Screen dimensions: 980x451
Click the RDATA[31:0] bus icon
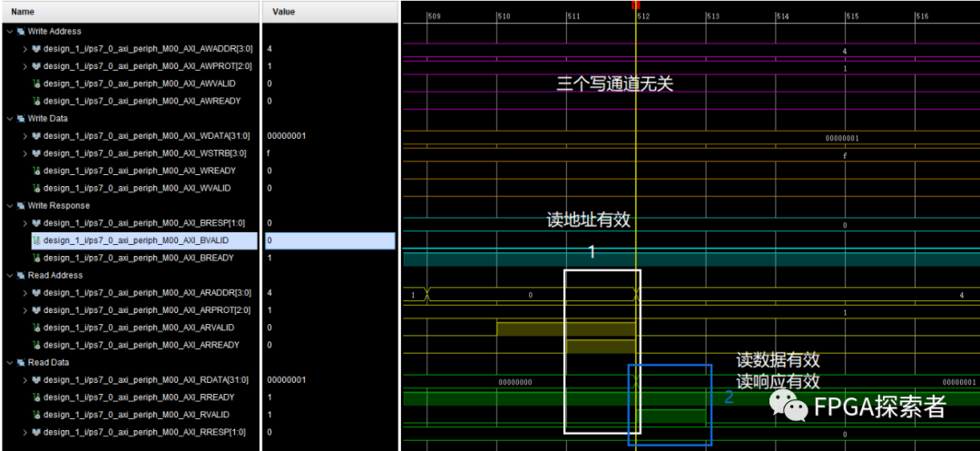pyautogui.click(x=37, y=380)
